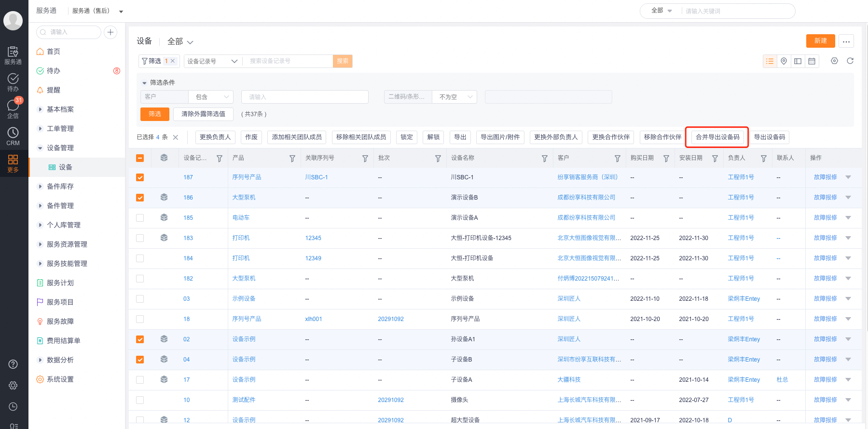Screen dimensions: 868x429
Task: Open the more options ellipsis button
Action: (846, 41)
